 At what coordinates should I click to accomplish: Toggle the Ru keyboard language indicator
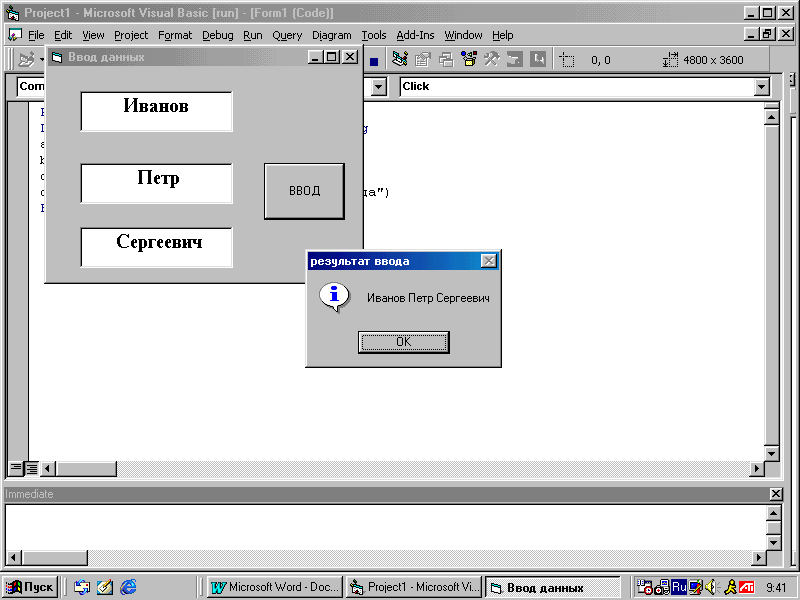[x=679, y=587]
